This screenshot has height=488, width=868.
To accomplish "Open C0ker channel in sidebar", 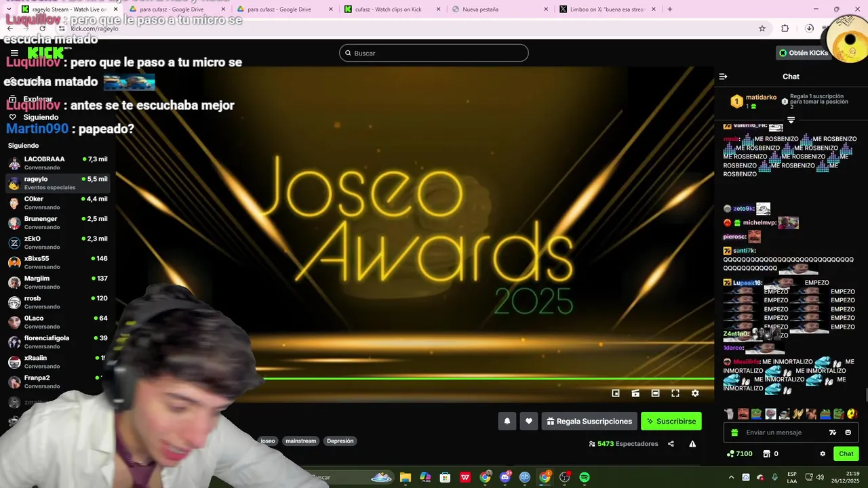I will click(x=57, y=203).
